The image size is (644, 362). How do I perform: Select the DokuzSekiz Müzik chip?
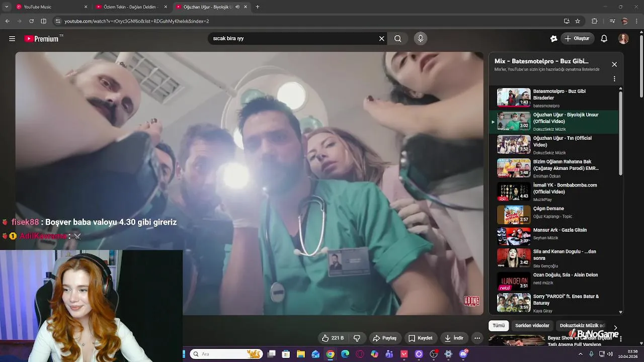click(582, 326)
